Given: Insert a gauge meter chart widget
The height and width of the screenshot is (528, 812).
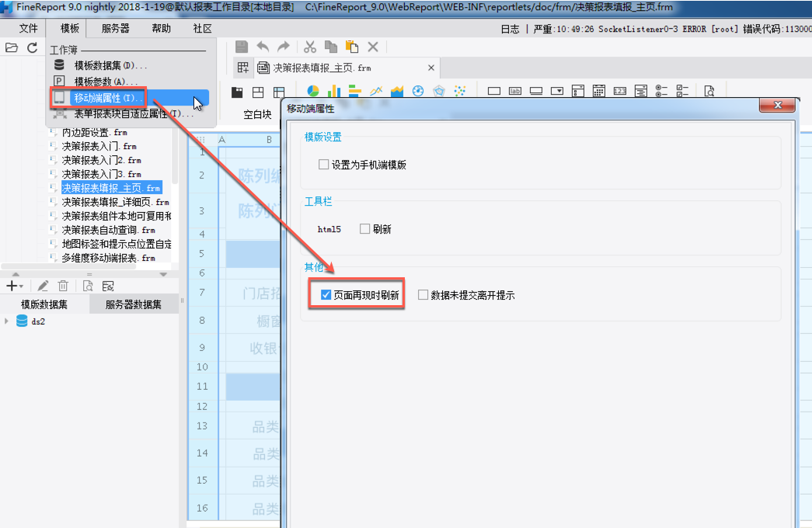Looking at the screenshot, I should pos(418,91).
